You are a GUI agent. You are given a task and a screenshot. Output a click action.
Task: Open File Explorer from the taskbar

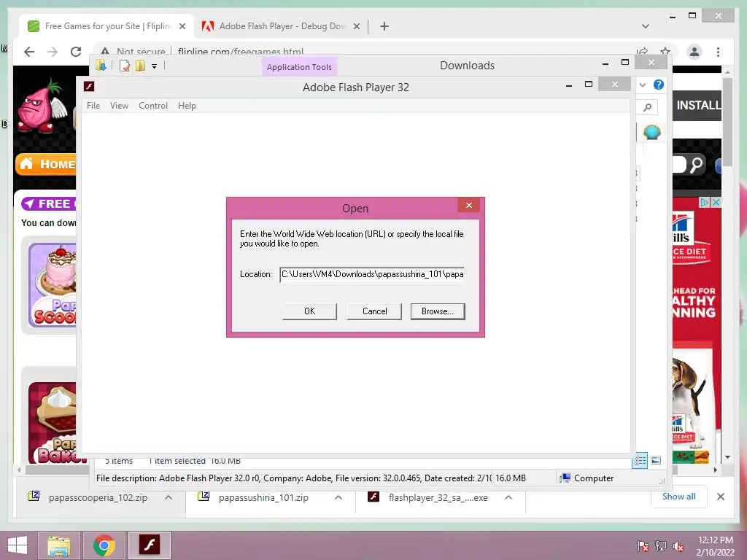point(59,545)
